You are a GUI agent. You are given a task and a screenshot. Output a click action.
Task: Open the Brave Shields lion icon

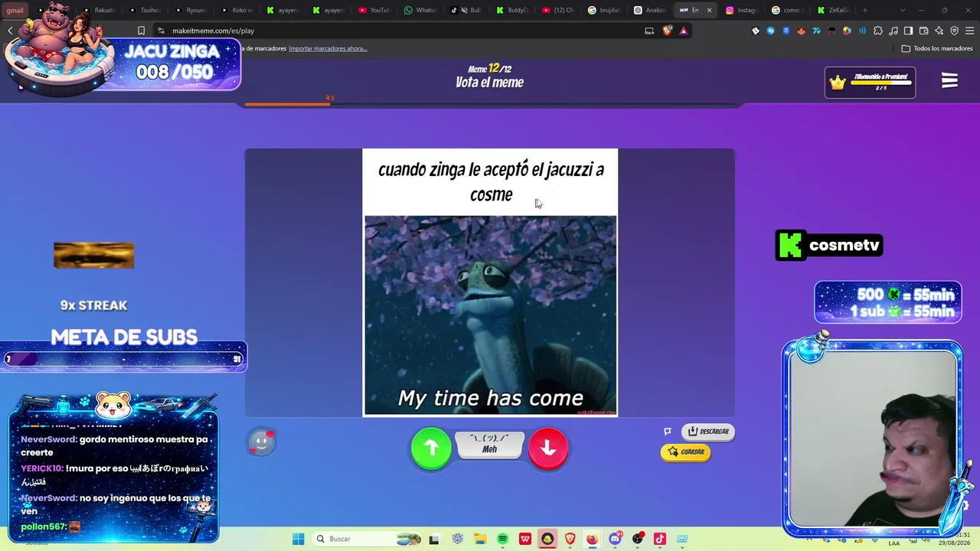(667, 31)
